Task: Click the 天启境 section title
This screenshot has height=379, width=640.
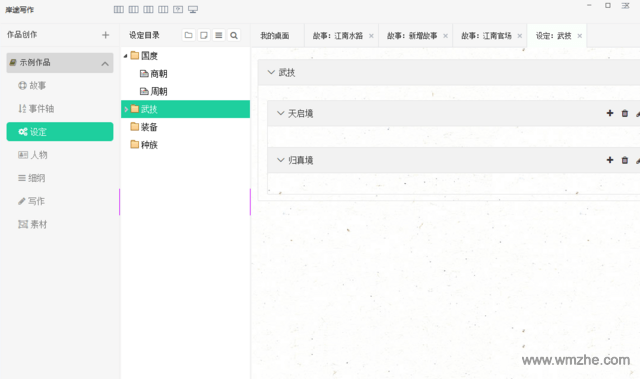Action: click(301, 113)
